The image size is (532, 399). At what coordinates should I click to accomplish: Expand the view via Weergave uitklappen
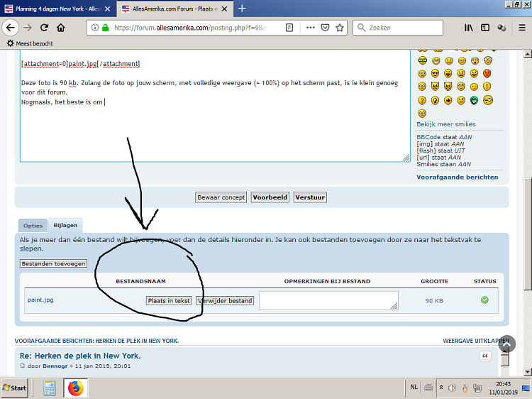pyautogui.click(x=475, y=341)
